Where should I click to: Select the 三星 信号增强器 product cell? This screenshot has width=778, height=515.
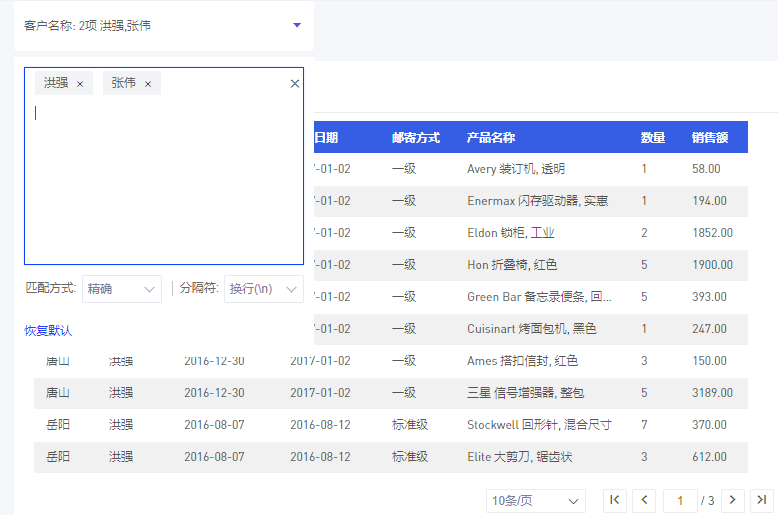525,393
